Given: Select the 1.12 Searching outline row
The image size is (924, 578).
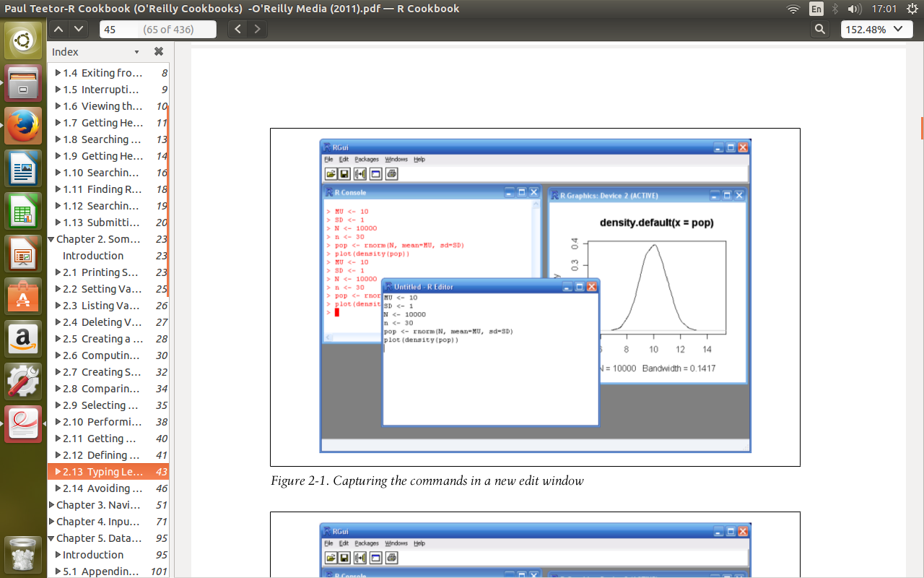Looking at the screenshot, I should click(108, 206).
